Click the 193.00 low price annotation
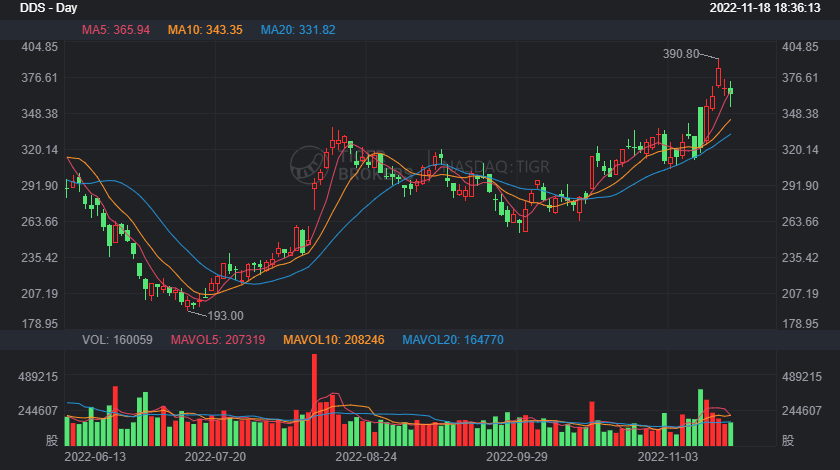The width and height of the screenshot is (840, 470). coord(226,316)
